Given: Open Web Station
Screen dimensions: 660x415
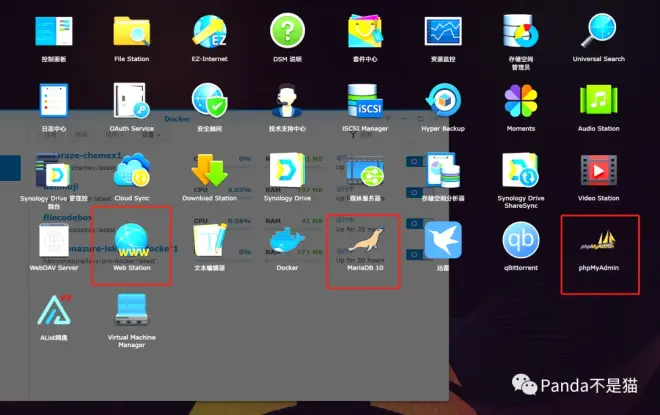Looking at the screenshot, I should pyautogui.click(x=132, y=240).
